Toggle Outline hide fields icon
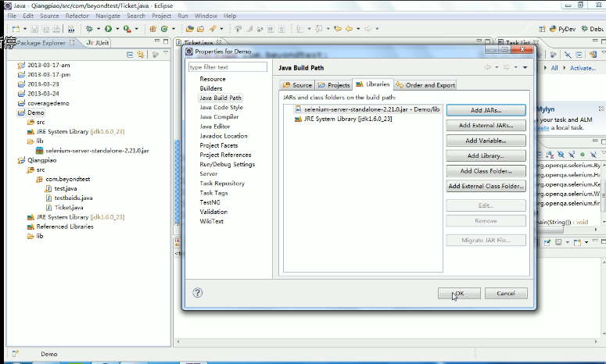This screenshot has width=606, height=364. pos(561,155)
